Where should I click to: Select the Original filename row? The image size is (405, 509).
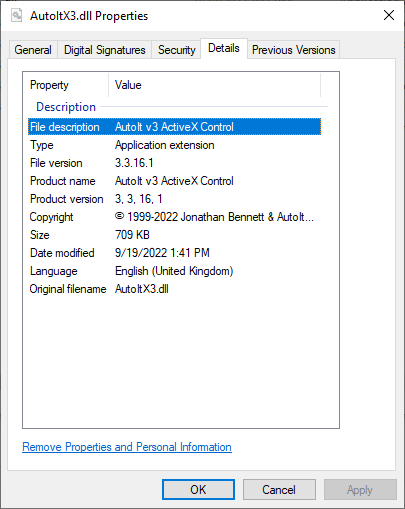click(x=174, y=289)
